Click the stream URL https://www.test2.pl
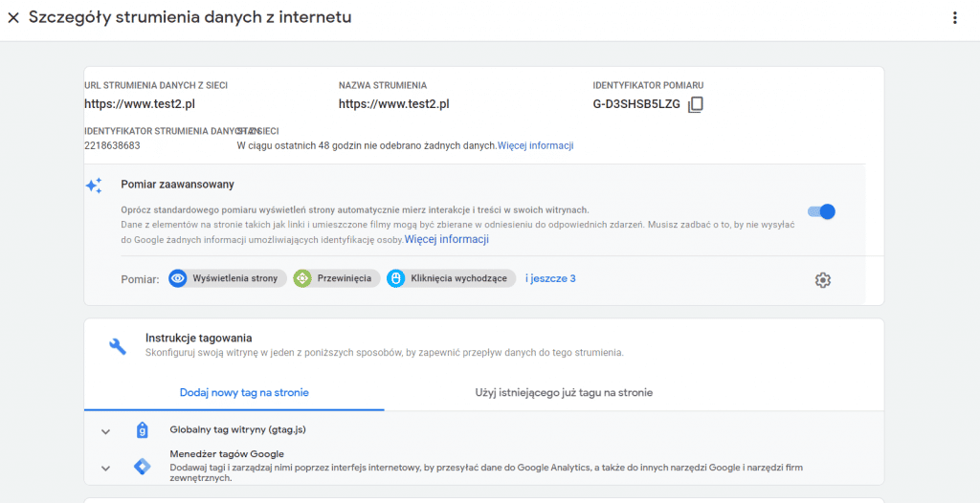The height and width of the screenshot is (503, 980). 140,104
